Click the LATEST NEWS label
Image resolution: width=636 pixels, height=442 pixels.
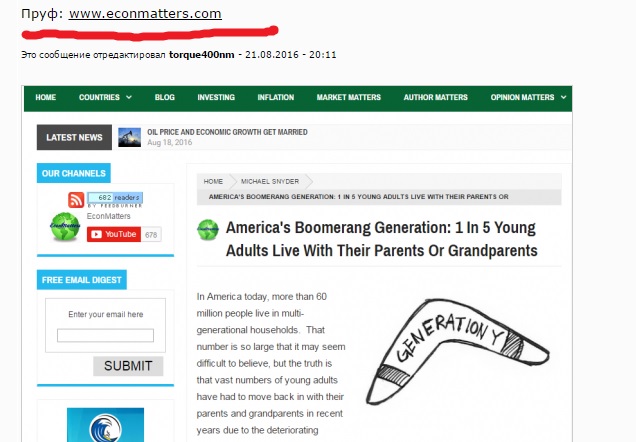tap(74, 137)
